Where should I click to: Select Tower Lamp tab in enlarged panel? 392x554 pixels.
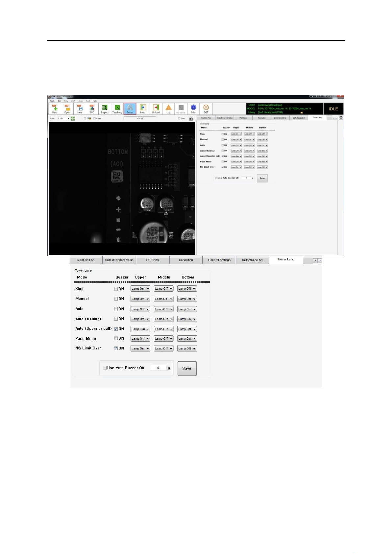[286, 259]
